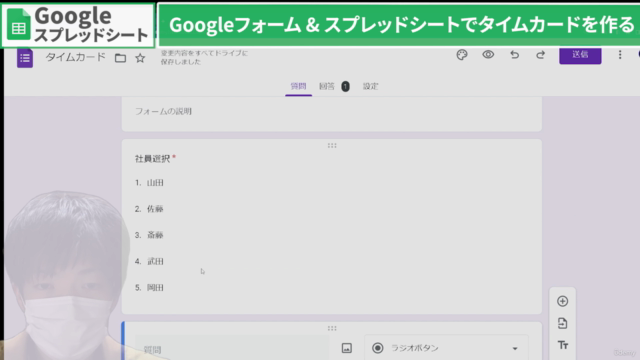Grab drag handle of 社員選択 question
The image size is (640, 360).
pos(332,145)
